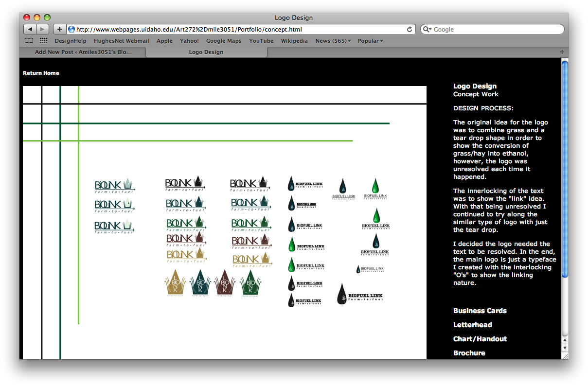Reload the page with the refresh icon

(410, 29)
